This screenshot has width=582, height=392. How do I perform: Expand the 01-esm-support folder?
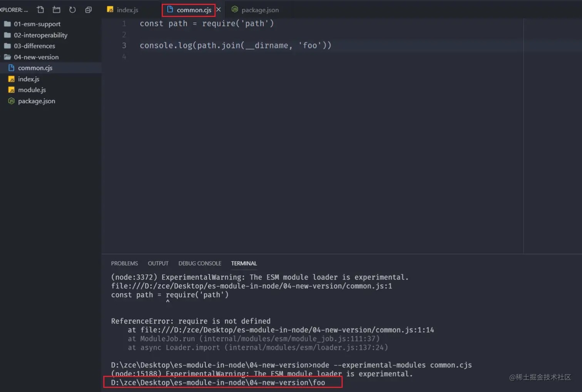37,23
